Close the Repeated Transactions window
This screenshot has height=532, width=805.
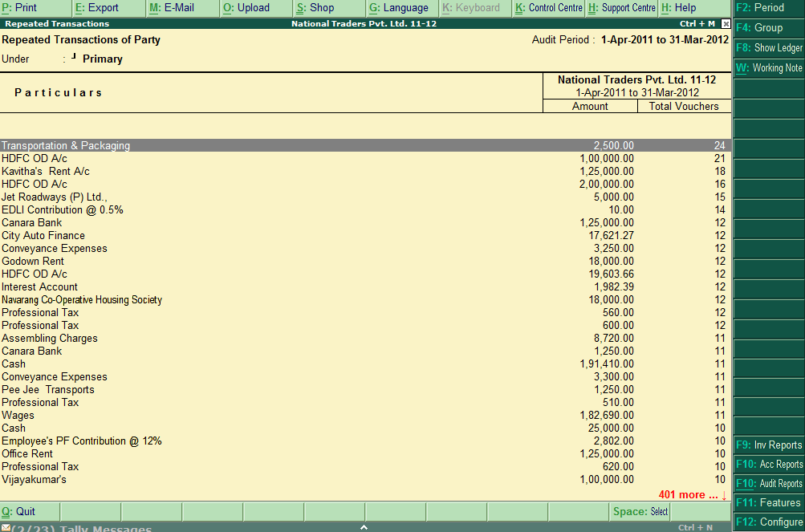(726, 24)
